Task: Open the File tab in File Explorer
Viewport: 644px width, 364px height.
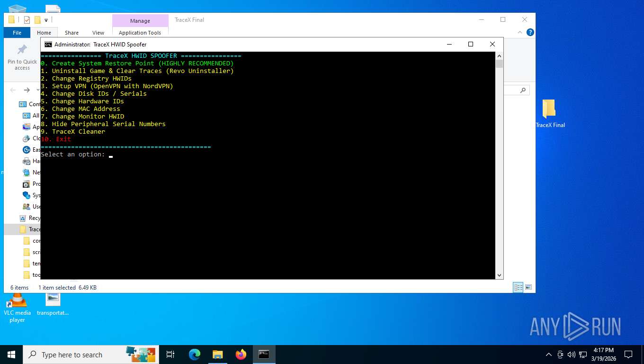Action: 17,33
